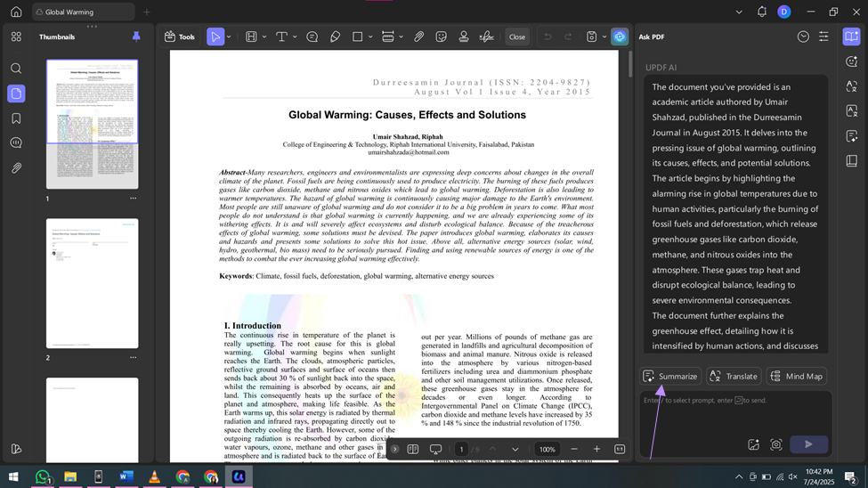Screen dimensions: 868x488
Task: Open the comments list panel
Action: click(x=16, y=142)
